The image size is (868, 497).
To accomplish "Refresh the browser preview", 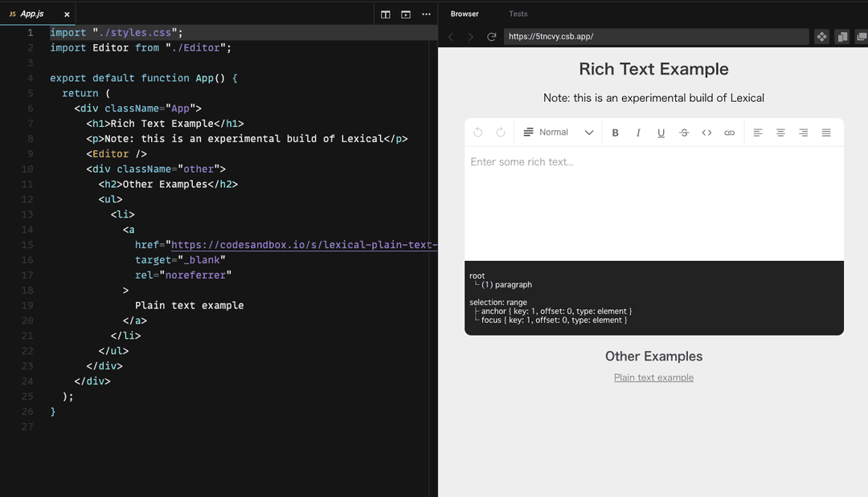I will click(x=491, y=37).
